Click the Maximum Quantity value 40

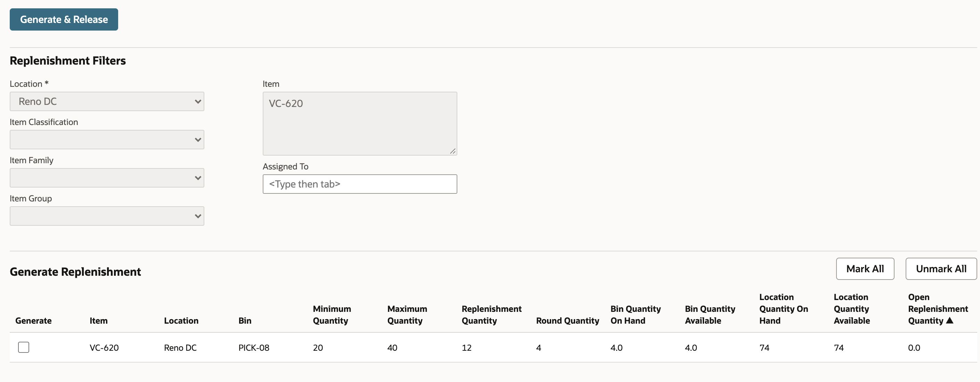392,348
